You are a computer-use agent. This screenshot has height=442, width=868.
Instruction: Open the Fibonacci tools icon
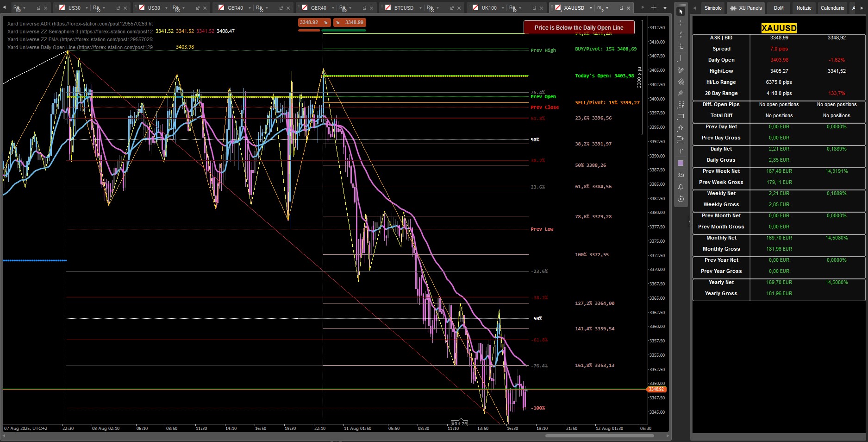coord(681,105)
